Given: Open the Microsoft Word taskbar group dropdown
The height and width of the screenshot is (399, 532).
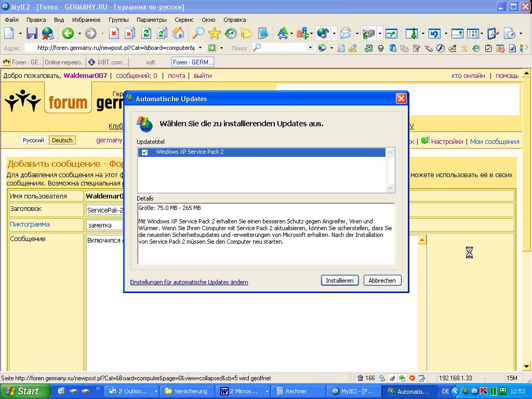Looking at the screenshot, I should point(267,392).
